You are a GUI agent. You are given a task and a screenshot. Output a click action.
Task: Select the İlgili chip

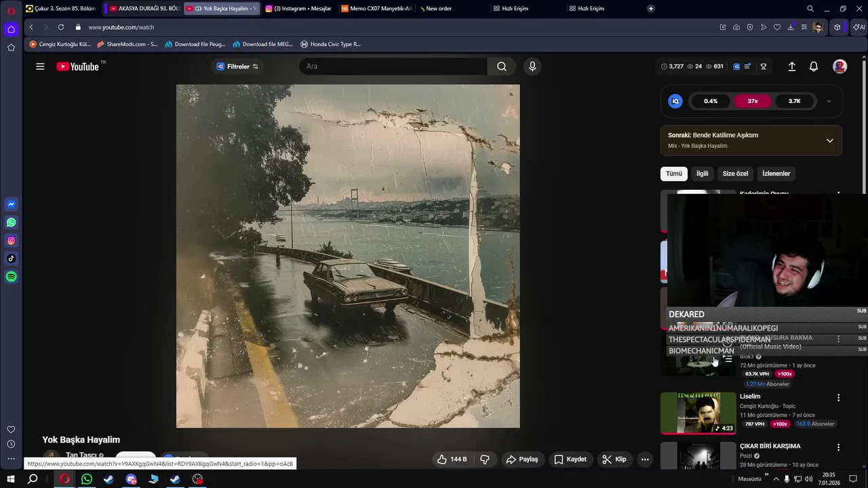pos(702,174)
